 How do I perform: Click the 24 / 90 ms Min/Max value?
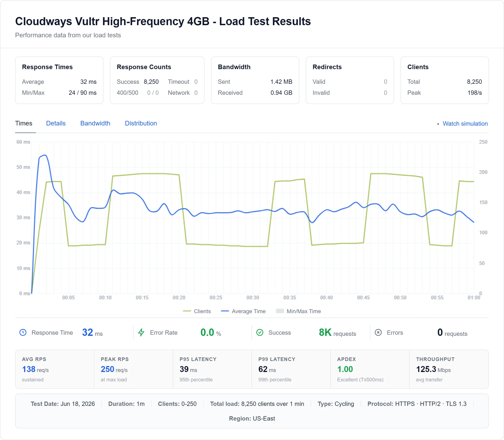pyautogui.click(x=82, y=93)
